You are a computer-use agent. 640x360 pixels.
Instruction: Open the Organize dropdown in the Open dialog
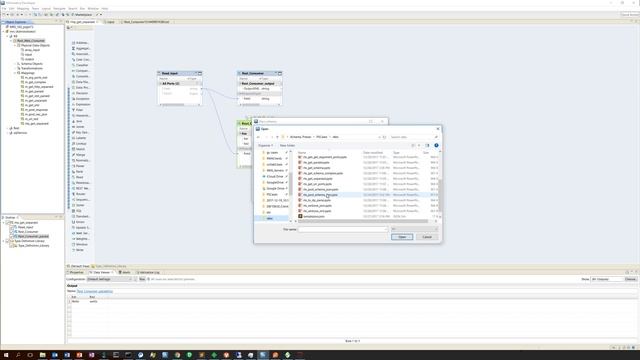tap(265, 145)
